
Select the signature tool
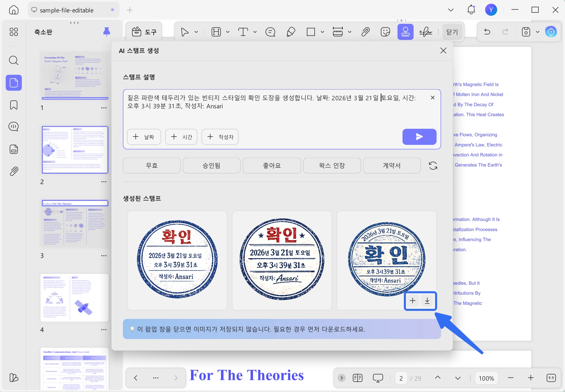[426, 32]
